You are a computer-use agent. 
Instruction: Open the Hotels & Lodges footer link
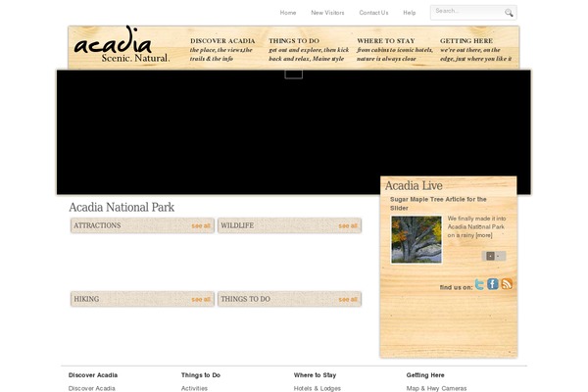pos(318,388)
